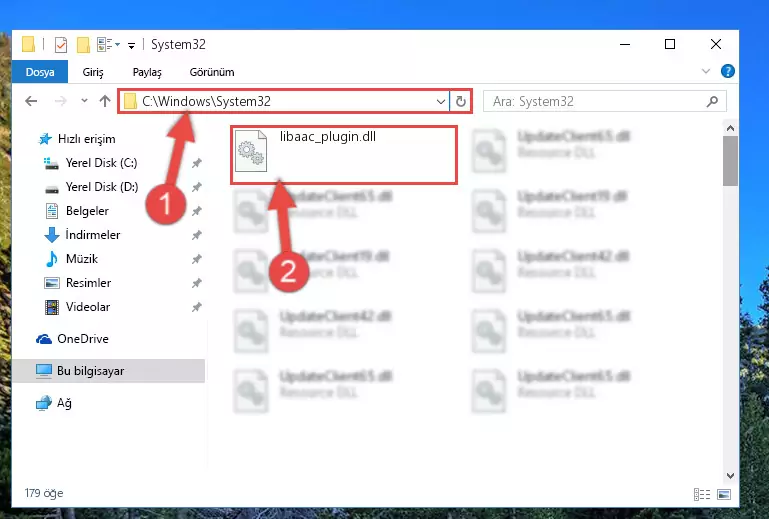Switch to details view in status bar

pyautogui.click(x=702, y=494)
